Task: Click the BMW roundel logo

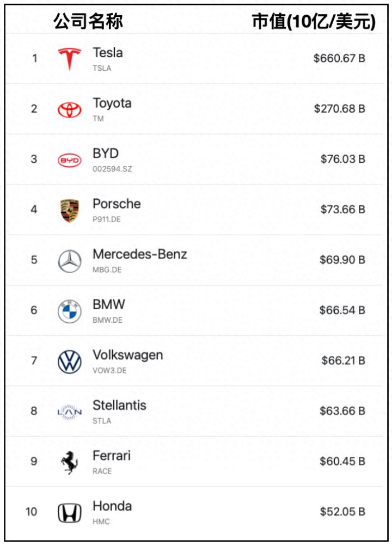Action: coord(70,311)
